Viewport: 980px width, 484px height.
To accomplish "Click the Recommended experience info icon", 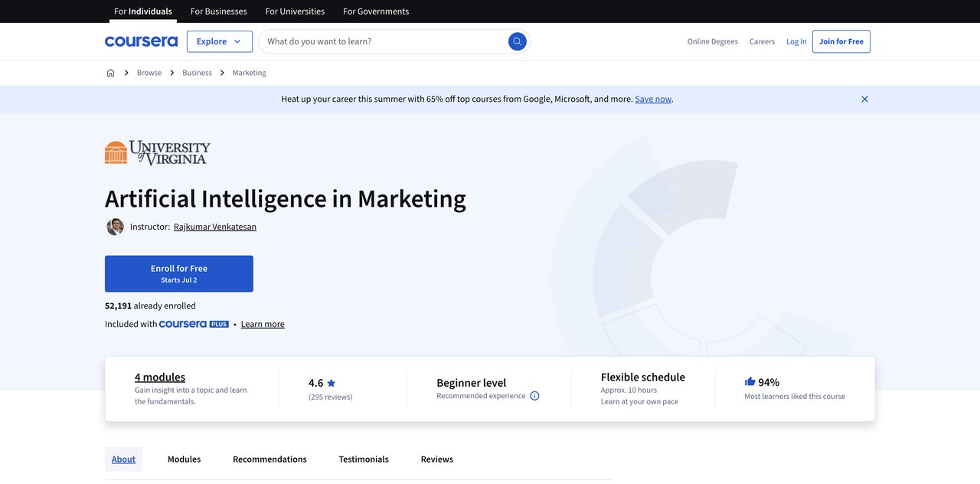I will click(x=534, y=396).
